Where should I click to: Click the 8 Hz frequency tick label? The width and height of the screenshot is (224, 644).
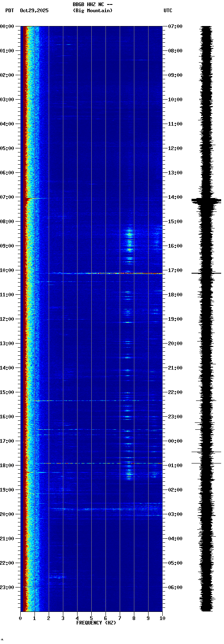tap(134, 618)
